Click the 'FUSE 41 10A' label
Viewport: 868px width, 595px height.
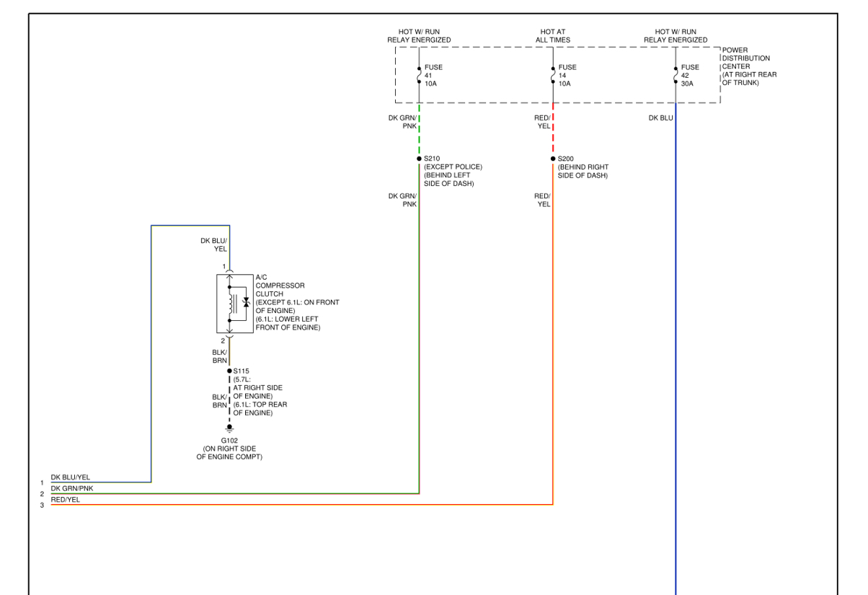433,76
